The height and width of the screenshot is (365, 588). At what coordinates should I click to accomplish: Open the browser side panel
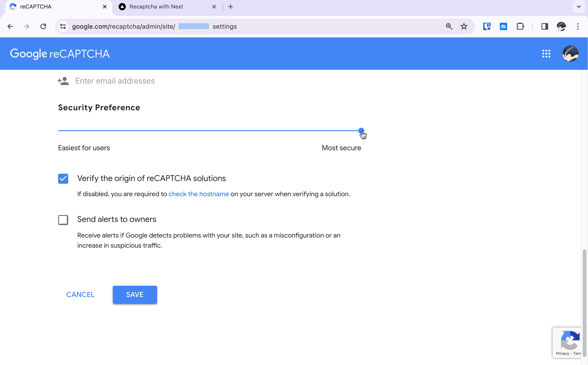545,26
